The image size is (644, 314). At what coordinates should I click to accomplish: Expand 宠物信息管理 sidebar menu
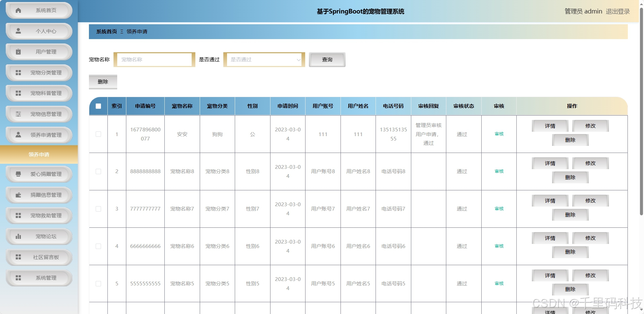click(39, 114)
